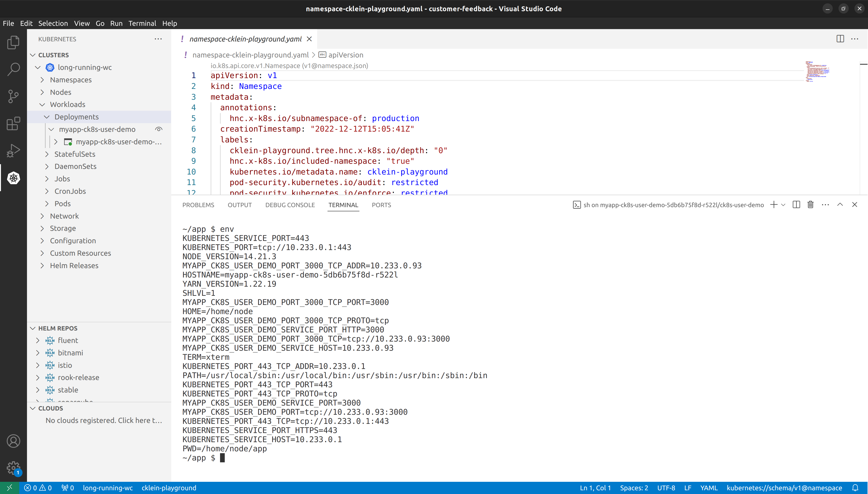Open the Extensions view

click(13, 123)
